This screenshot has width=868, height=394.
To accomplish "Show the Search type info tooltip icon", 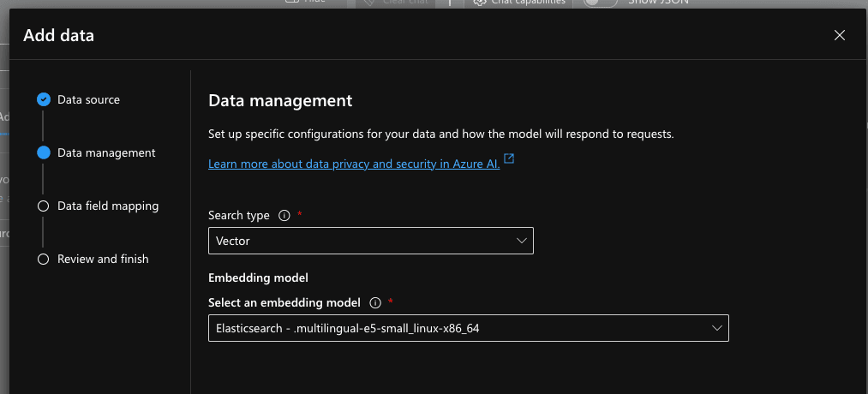I will pyautogui.click(x=284, y=216).
